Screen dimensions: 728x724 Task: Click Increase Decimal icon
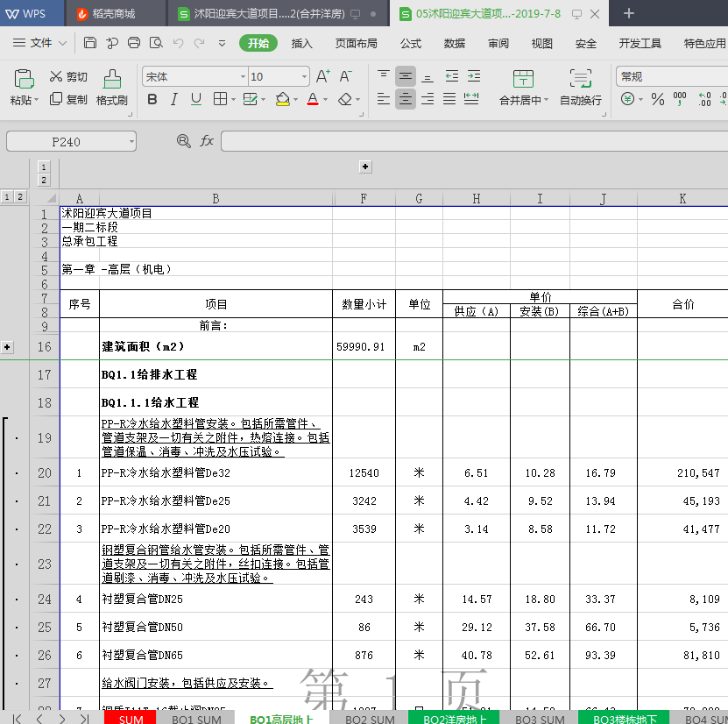(704, 99)
